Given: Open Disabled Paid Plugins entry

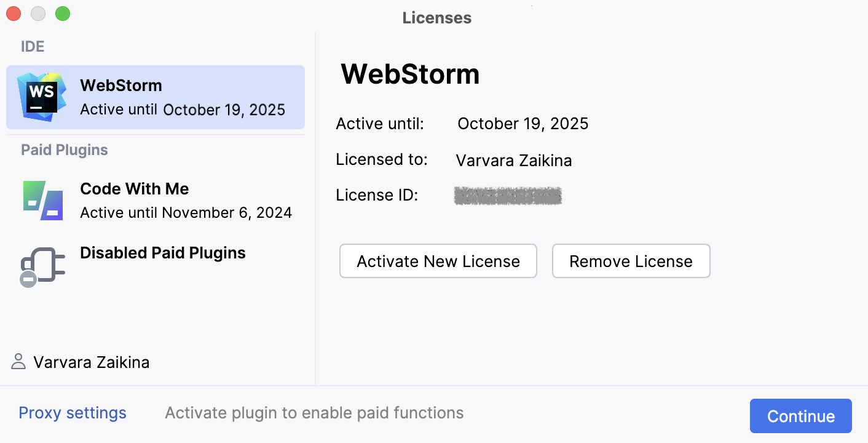Looking at the screenshot, I should (x=163, y=253).
